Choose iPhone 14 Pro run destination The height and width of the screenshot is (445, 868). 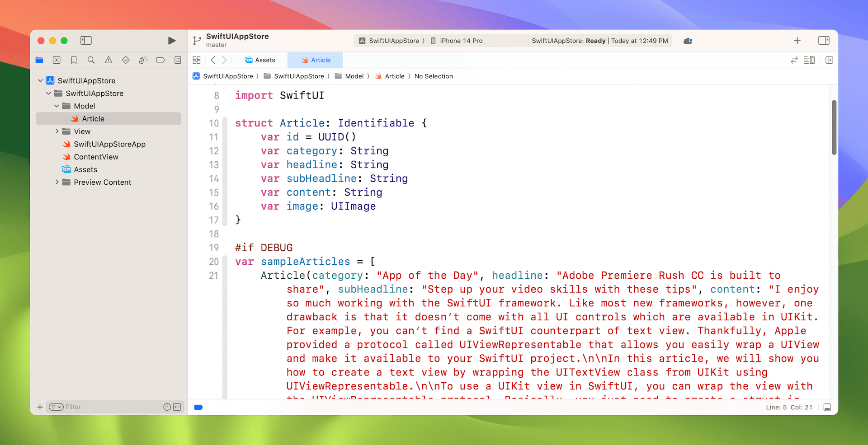click(x=457, y=41)
